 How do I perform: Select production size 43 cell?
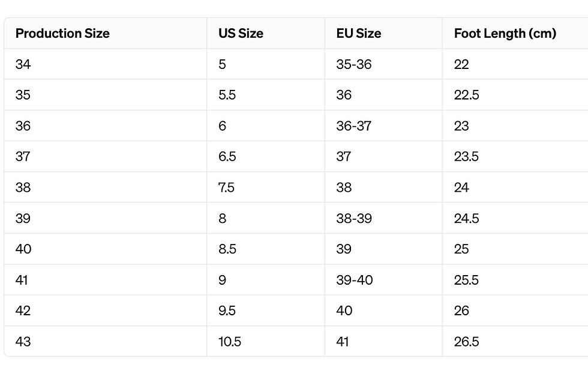click(x=106, y=341)
